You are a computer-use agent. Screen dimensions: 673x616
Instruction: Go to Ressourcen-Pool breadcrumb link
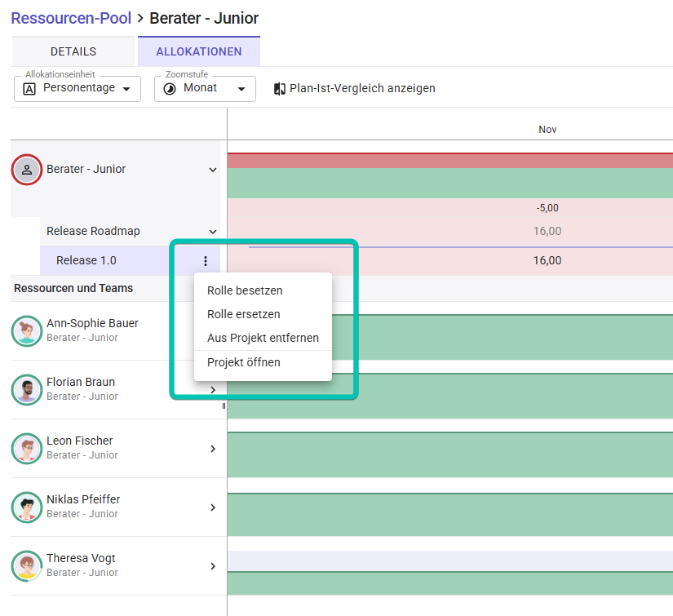tap(71, 18)
